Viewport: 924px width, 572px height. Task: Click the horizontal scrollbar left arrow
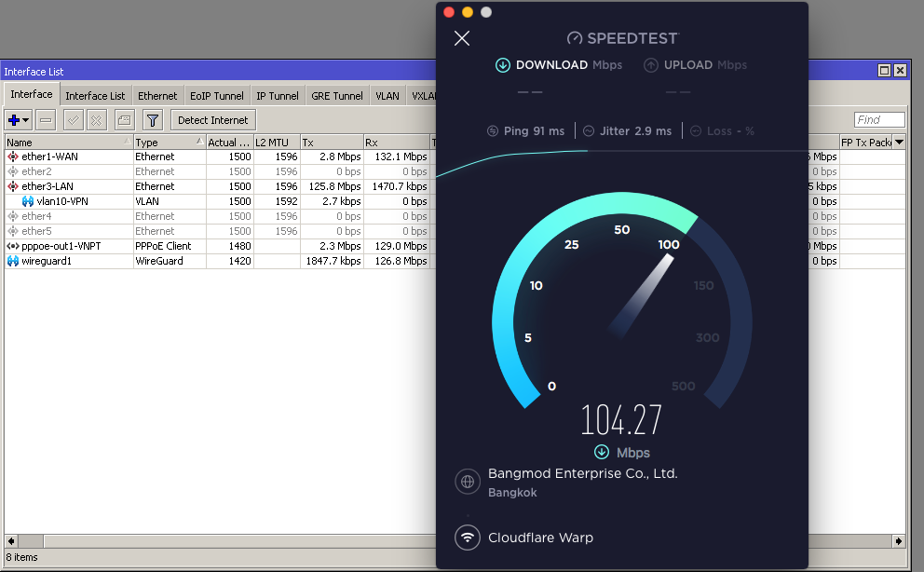(x=11, y=540)
